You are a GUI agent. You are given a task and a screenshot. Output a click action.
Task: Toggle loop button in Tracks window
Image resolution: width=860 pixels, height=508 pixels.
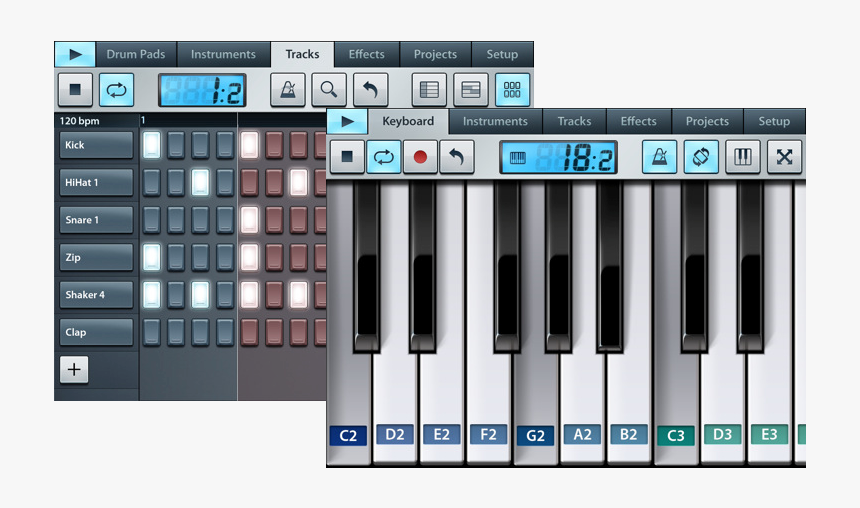click(x=116, y=89)
